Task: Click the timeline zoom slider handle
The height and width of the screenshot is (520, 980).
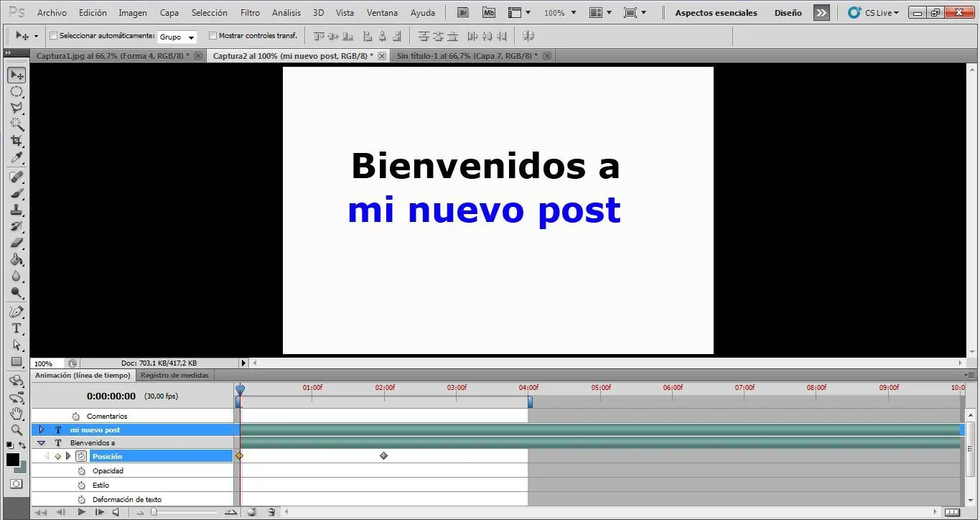Action: point(153,512)
